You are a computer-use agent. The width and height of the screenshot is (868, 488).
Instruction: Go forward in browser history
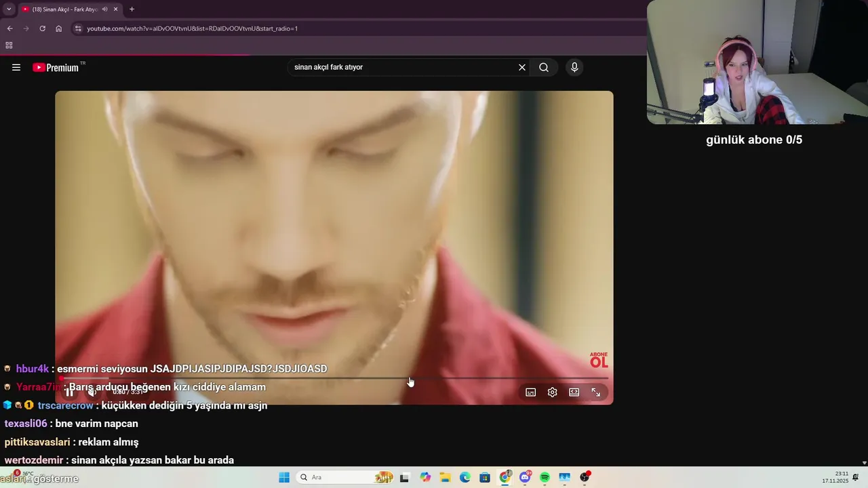click(x=26, y=28)
